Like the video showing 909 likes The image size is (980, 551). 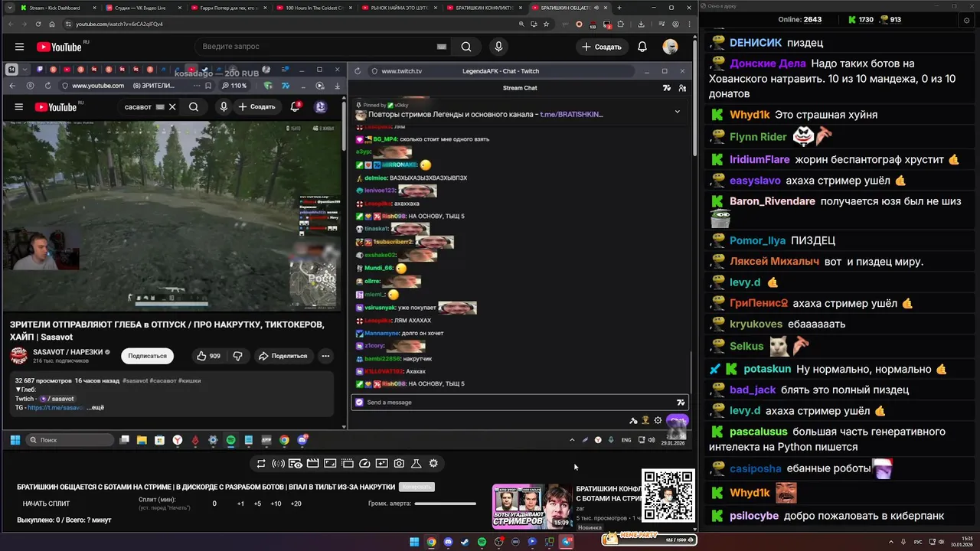tap(208, 356)
